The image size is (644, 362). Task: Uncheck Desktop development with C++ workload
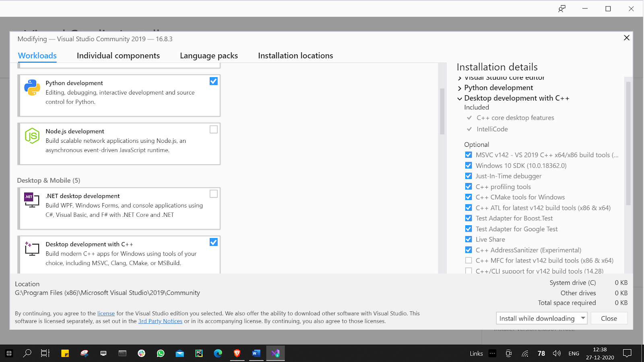(214, 242)
